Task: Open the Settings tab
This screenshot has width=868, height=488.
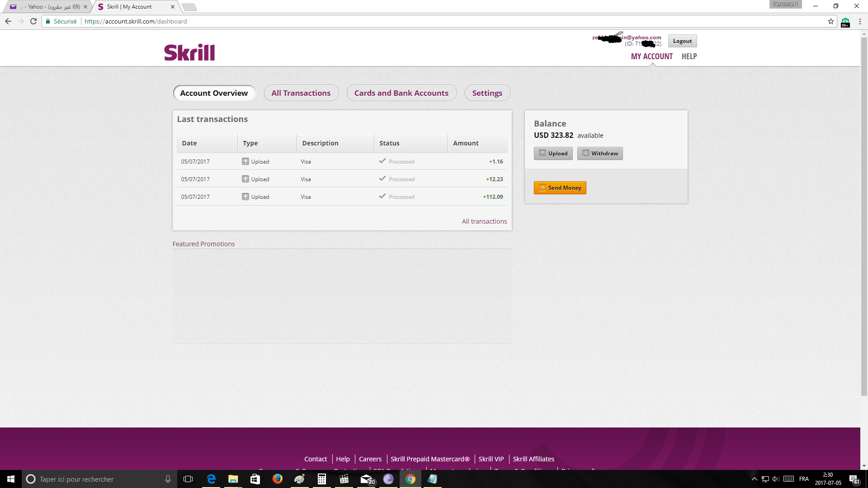Action: point(487,93)
